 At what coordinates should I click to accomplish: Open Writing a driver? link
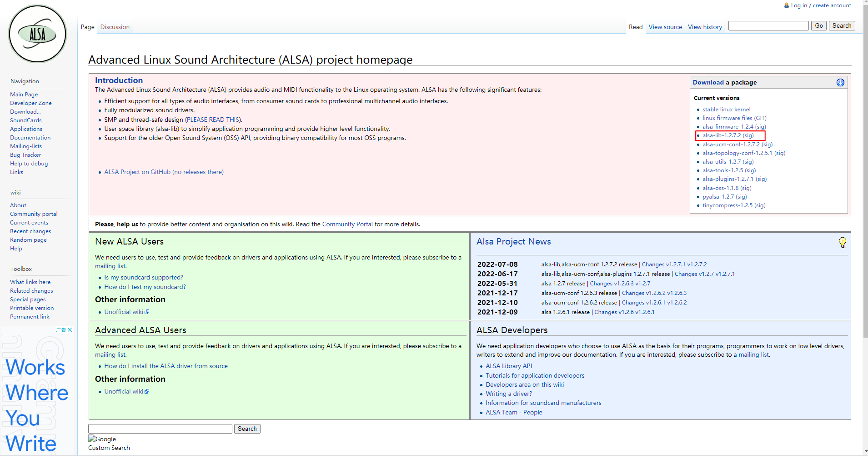(x=509, y=394)
